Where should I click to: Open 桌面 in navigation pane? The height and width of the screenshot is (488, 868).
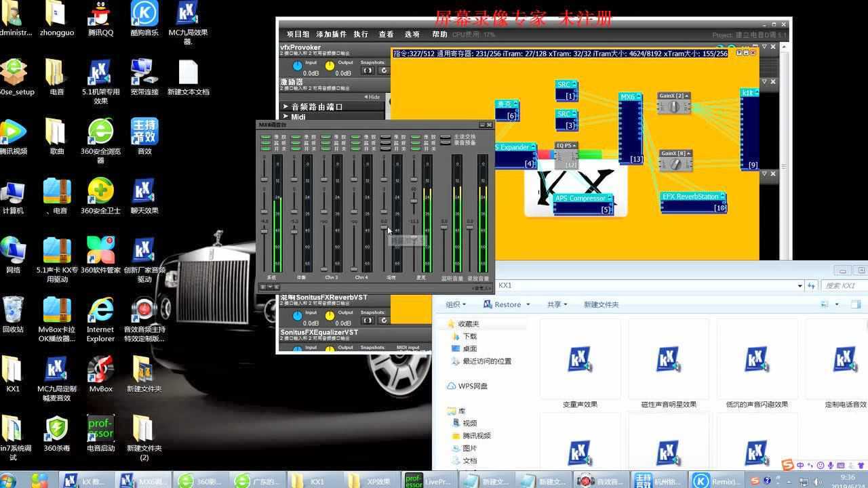tap(469, 348)
